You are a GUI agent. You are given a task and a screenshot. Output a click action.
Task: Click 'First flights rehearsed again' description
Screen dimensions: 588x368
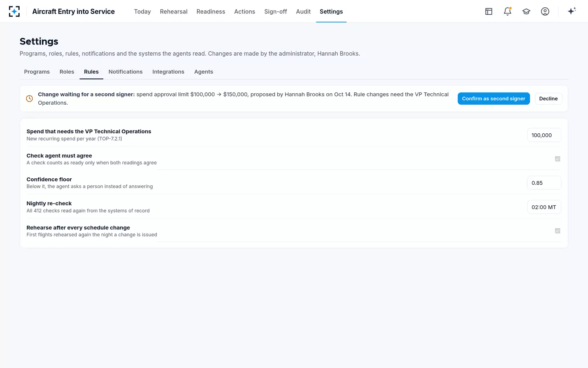[x=92, y=235]
